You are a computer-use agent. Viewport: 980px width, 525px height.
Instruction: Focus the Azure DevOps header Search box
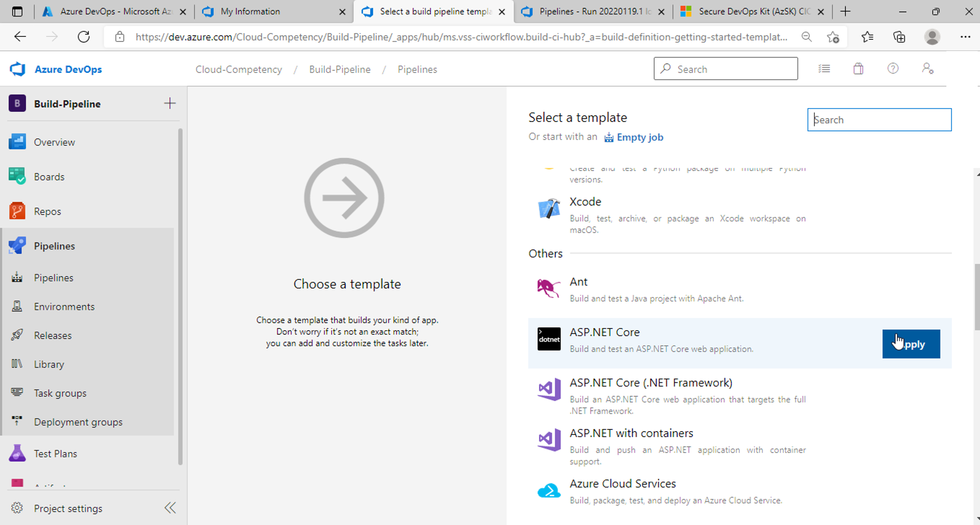pos(726,69)
